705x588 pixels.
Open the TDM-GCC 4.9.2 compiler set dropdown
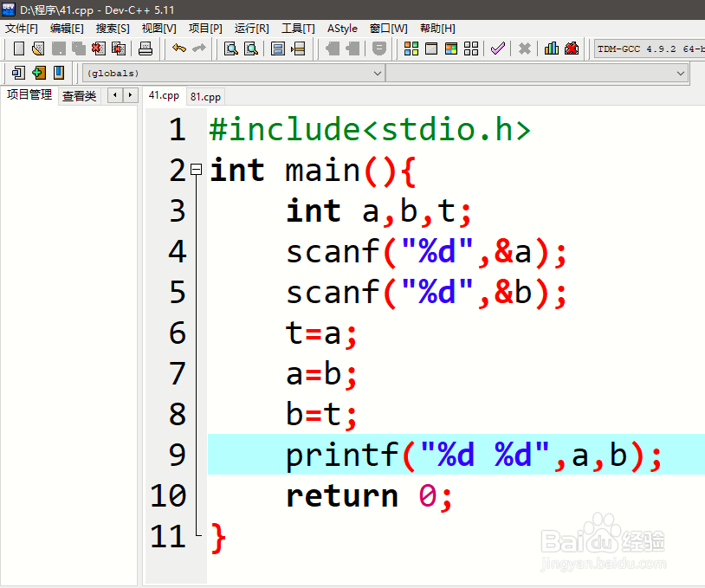click(650, 48)
